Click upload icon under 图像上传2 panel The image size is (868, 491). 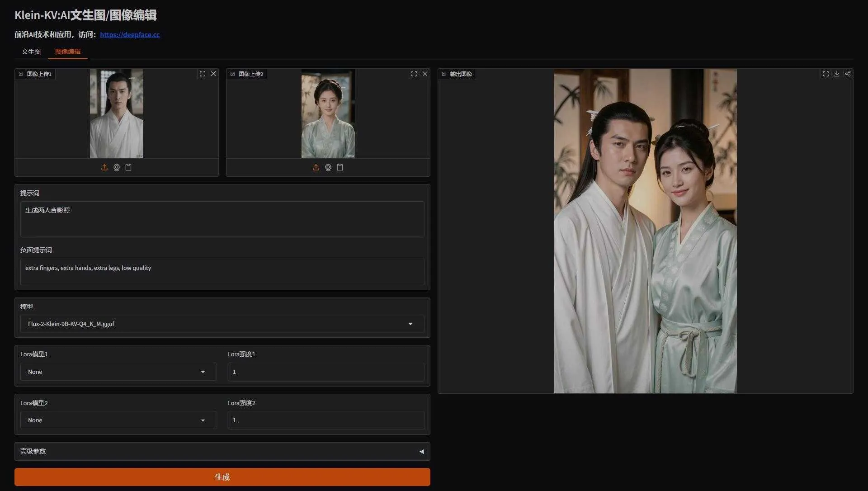pyautogui.click(x=316, y=167)
